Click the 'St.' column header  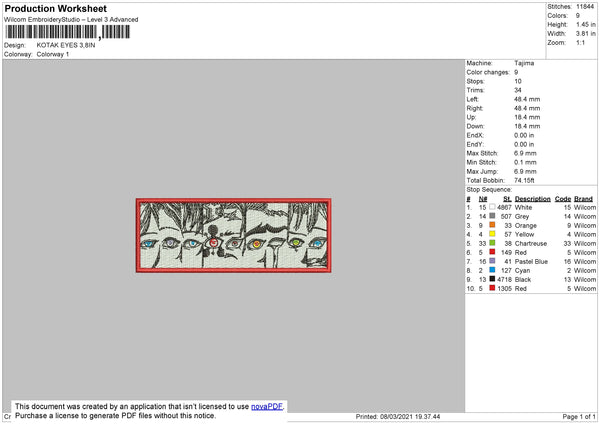click(x=507, y=199)
